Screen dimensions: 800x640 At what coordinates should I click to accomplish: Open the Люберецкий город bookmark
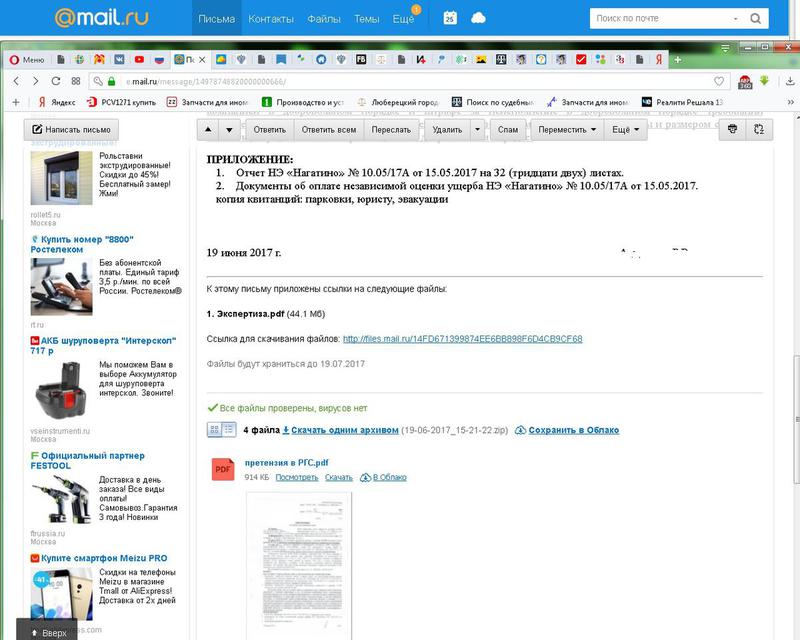pyautogui.click(x=397, y=102)
